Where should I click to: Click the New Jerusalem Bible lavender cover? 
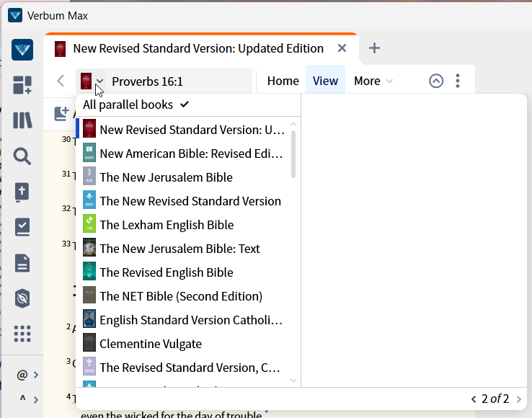coord(89,176)
